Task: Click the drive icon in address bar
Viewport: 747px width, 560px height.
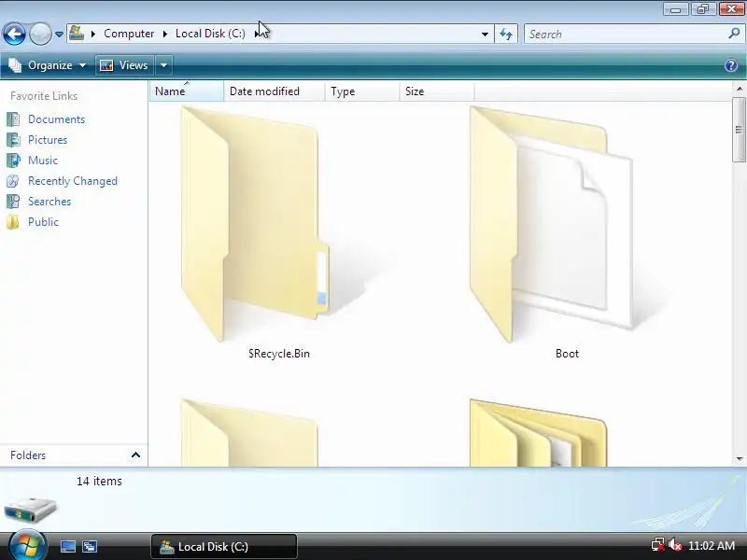Action: (77, 33)
